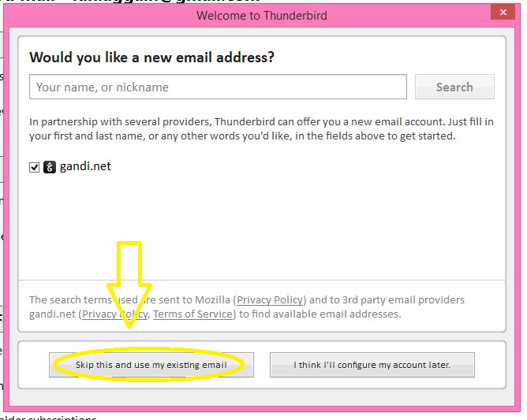Choose Skip this and use my existing email
Image resolution: width=527 pixels, height=420 pixels.
pos(151,365)
